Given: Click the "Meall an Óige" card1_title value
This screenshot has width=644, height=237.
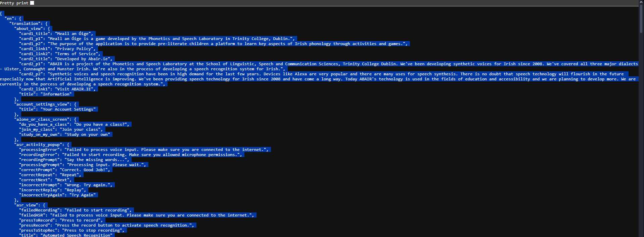Looking at the screenshot, I should [x=74, y=34].
